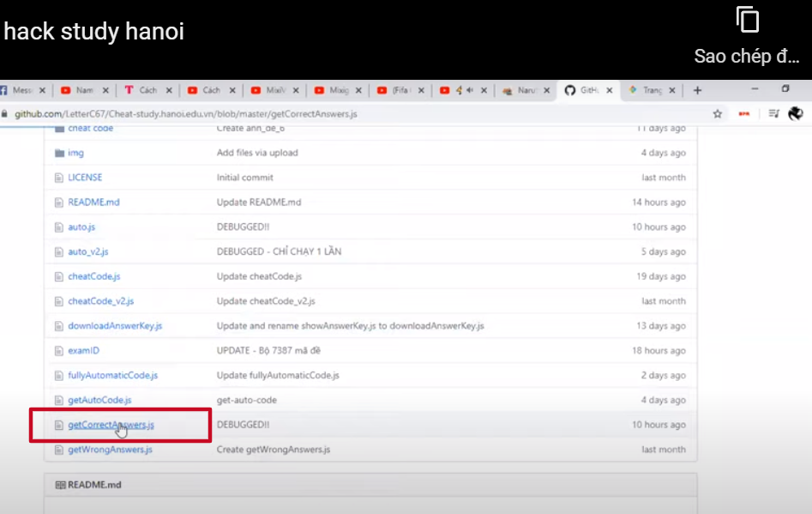Open the downloadAnswerKey.js file link
The height and width of the screenshot is (514, 812).
click(115, 326)
